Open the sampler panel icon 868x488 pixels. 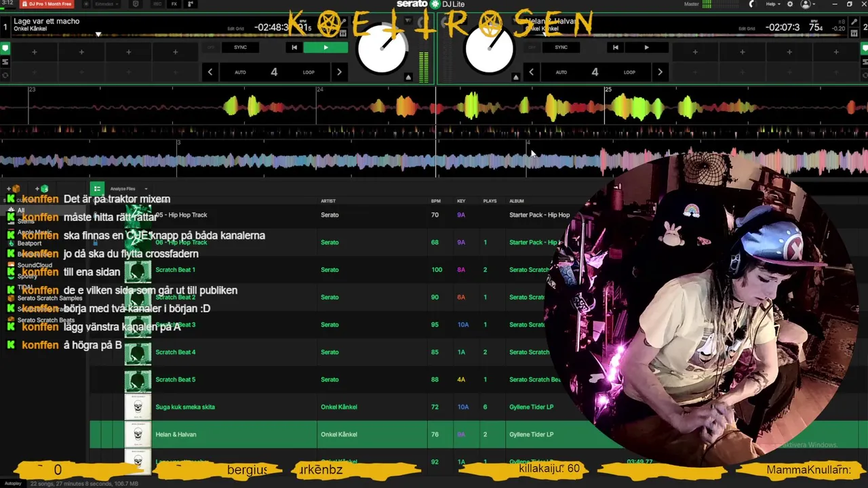pyautogui.click(x=190, y=4)
